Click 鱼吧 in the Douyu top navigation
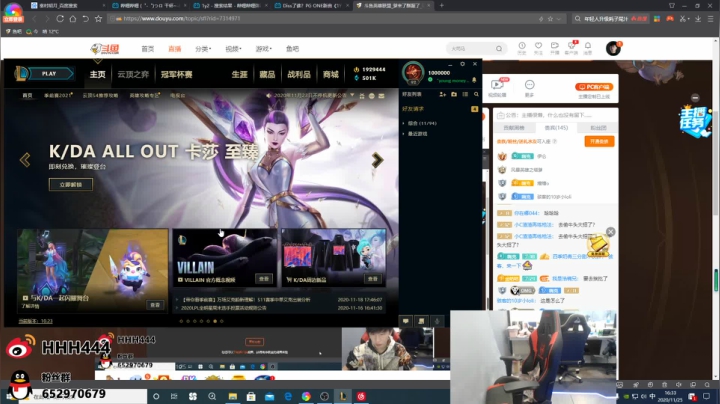This screenshot has height=404, width=720. pyautogui.click(x=292, y=49)
